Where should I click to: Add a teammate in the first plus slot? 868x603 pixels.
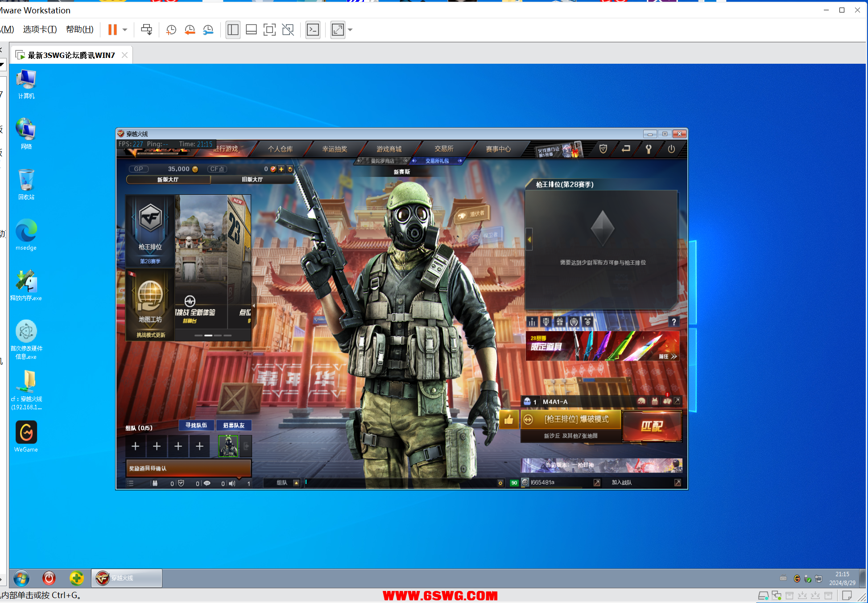[136, 446]
